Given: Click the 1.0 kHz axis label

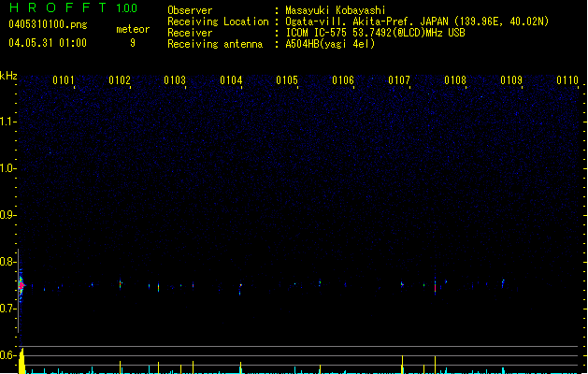Looking at the screenshot, I should [7, 168].
